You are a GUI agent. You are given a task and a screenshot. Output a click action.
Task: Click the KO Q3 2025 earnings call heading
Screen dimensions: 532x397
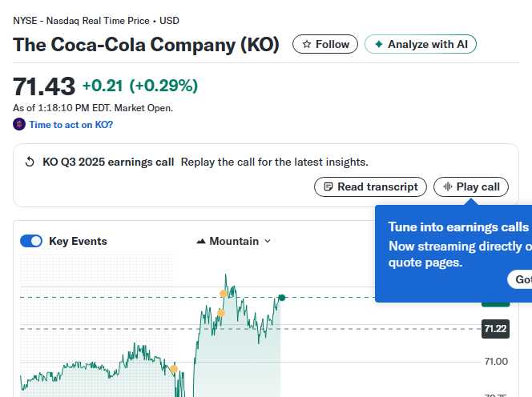[x=108, y=162]
